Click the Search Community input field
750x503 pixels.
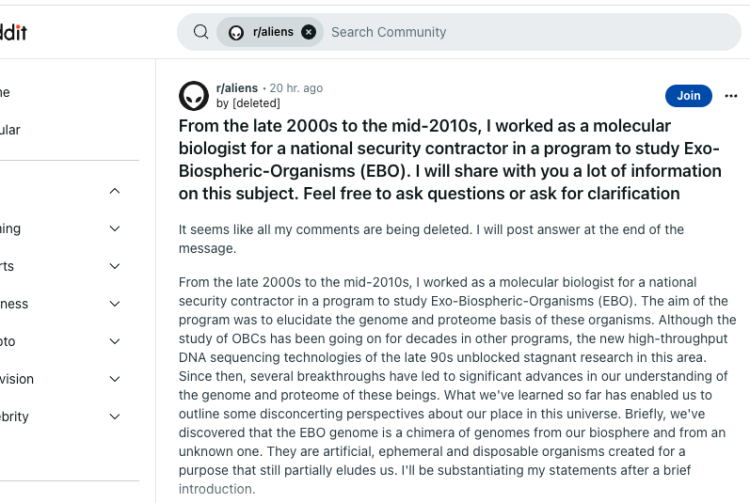[x=531, y=32]
